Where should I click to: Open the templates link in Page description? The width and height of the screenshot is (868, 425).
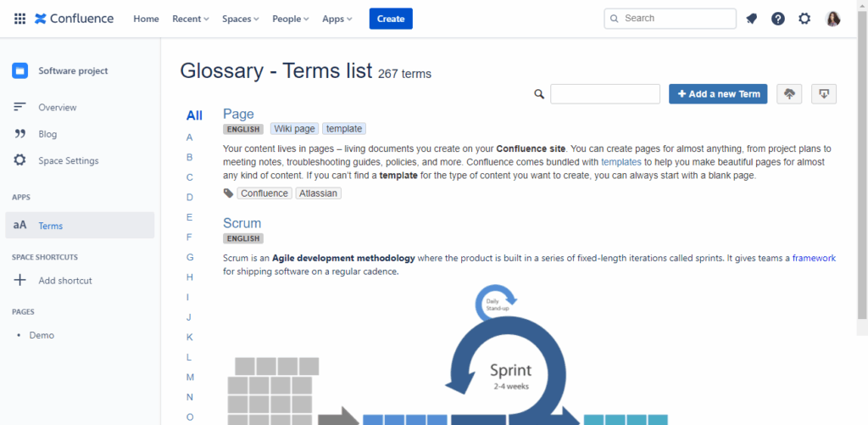[620, 161]
